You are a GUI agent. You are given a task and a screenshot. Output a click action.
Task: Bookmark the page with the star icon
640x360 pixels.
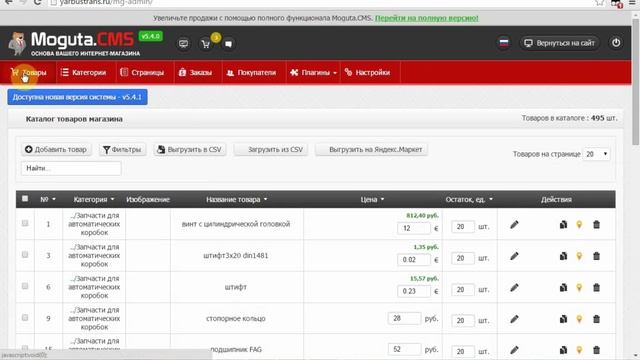pos(599,2)
